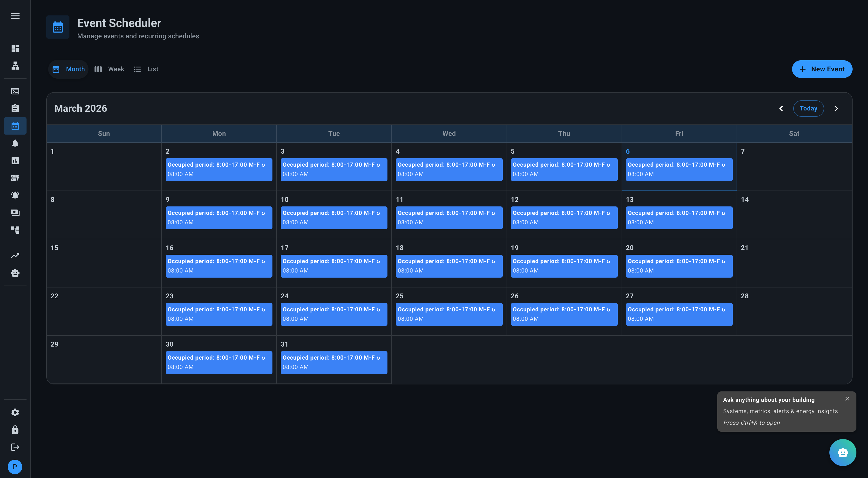
Task: Select the calendar scheduler icon in sidebar
Action: point(15,126)
